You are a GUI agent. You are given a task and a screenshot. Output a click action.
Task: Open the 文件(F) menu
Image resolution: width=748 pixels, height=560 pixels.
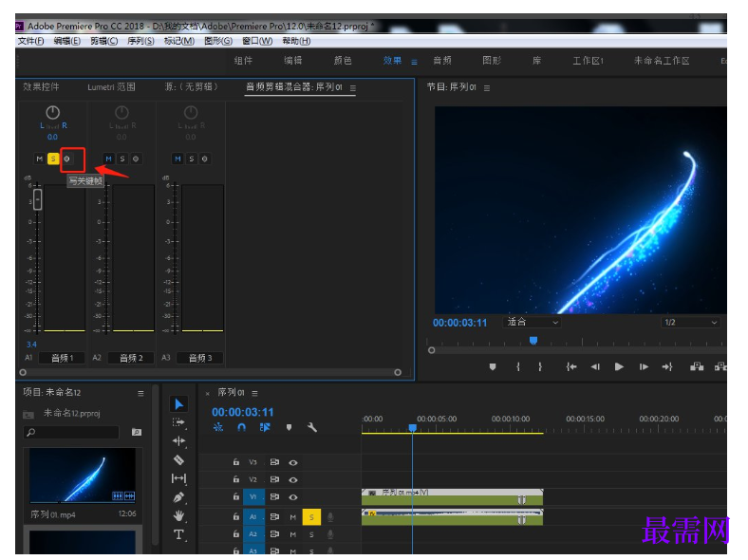point(30,41)
